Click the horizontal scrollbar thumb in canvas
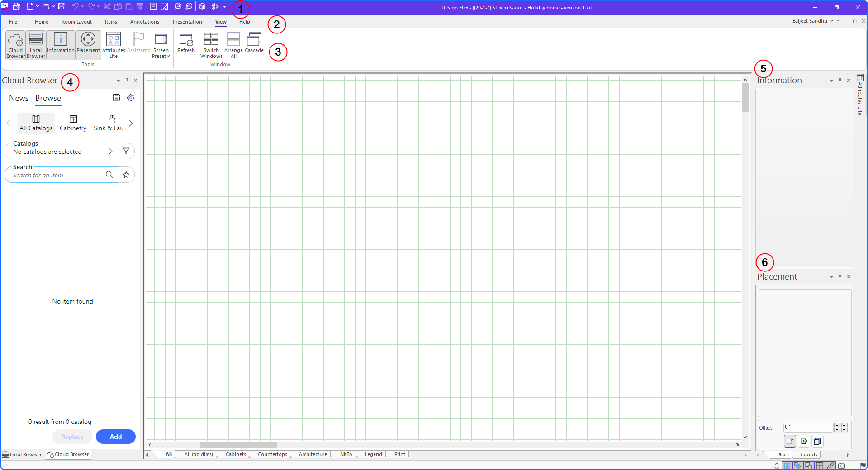The height and width of the screenshot is (470, 868). pos(238,445)
